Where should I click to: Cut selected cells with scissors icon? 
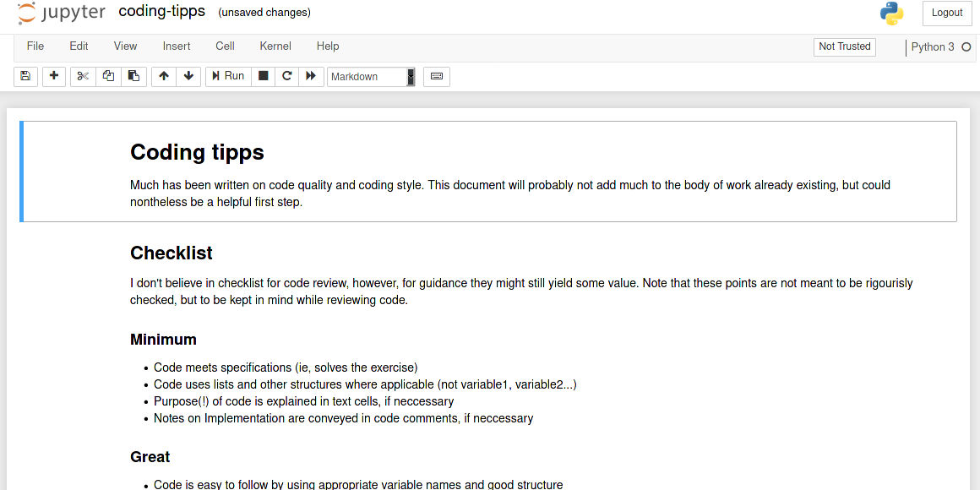pos(83,76)
